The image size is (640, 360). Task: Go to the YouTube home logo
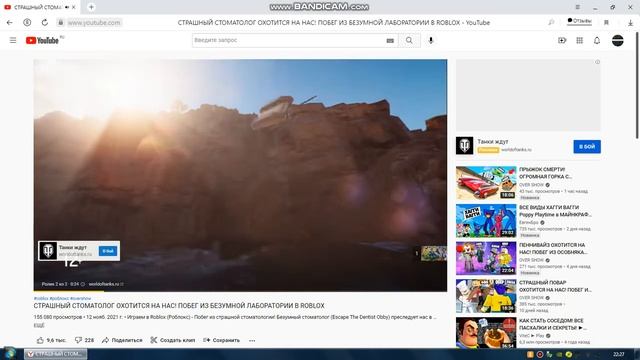pos(42,40)
